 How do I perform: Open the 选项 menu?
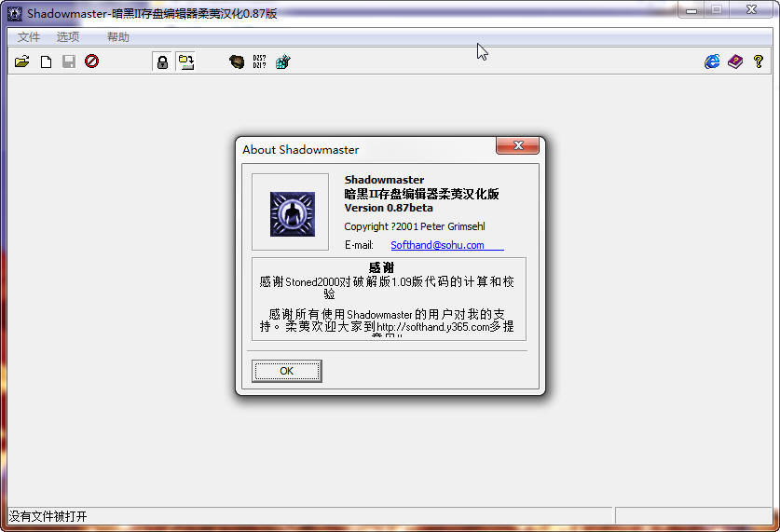pos(68,36)
